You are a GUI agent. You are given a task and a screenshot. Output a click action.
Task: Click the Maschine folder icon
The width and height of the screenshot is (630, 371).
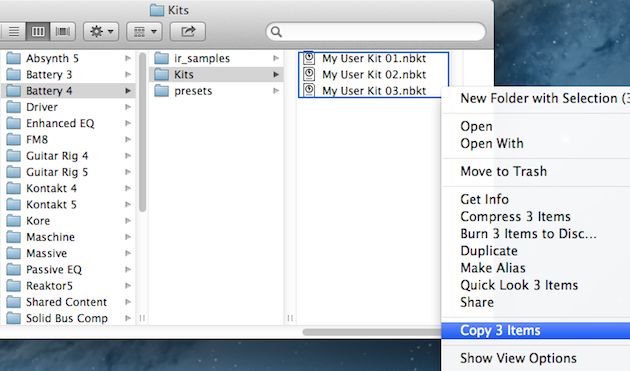[14, 237]
